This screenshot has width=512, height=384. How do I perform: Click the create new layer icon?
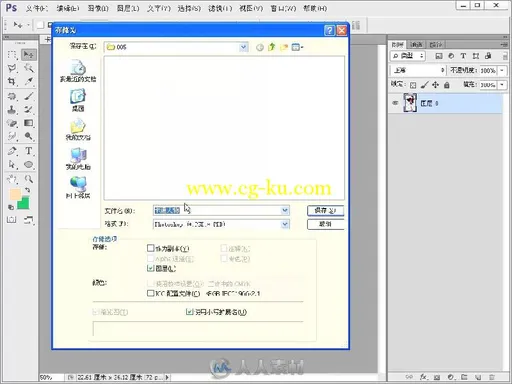(x=478, y=377)
